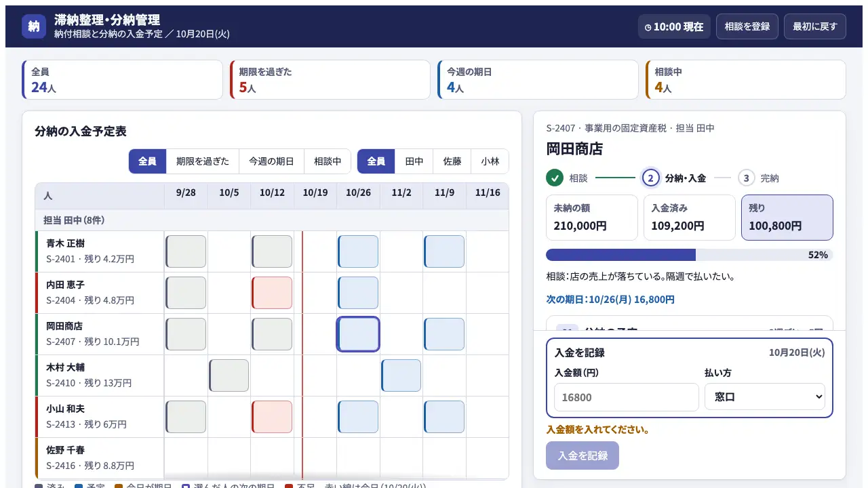Open 青木 正樹's 9/28 completed payment cell
868x488 pixels.
click(186, 251)
